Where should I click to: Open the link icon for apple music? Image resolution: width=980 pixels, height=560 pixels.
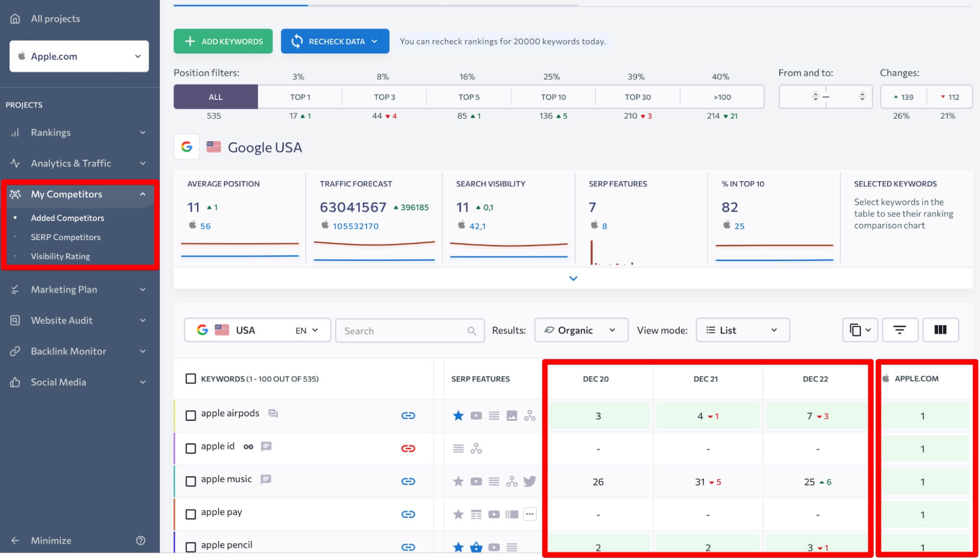pos(408,481)
